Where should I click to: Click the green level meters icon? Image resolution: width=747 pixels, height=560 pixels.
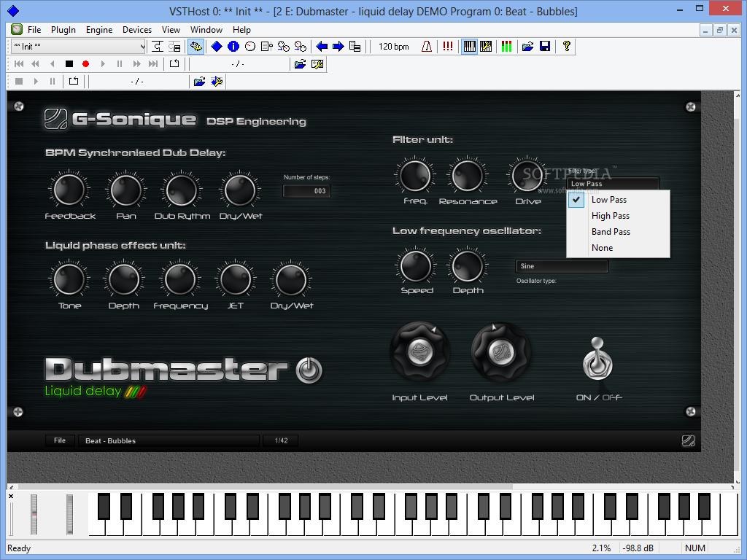(507, 47)
